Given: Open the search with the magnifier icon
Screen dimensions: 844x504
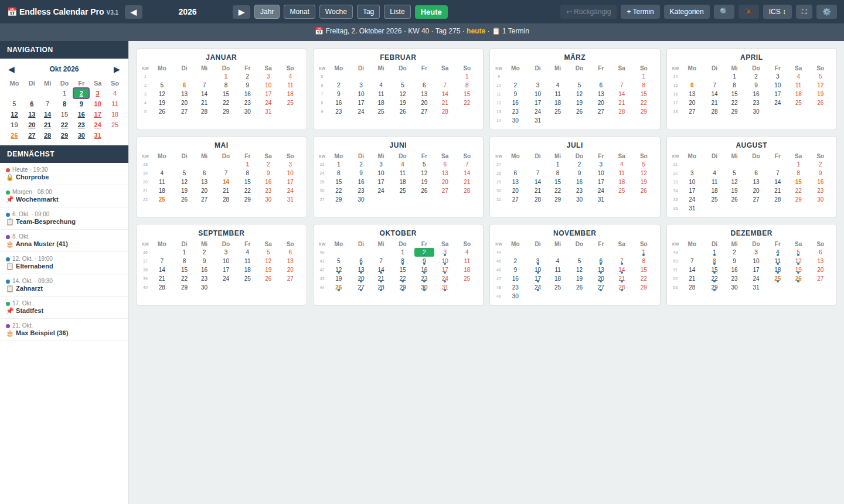Looking at the screenshot, I should [724, 12].
